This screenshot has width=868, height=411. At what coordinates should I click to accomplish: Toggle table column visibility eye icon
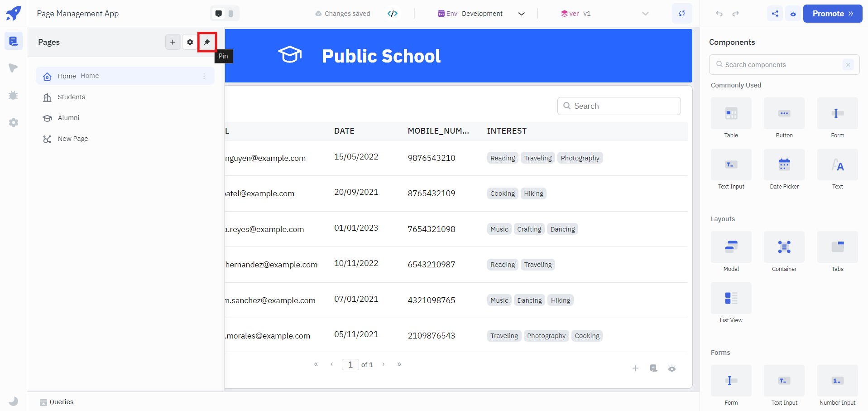point(672,368)
